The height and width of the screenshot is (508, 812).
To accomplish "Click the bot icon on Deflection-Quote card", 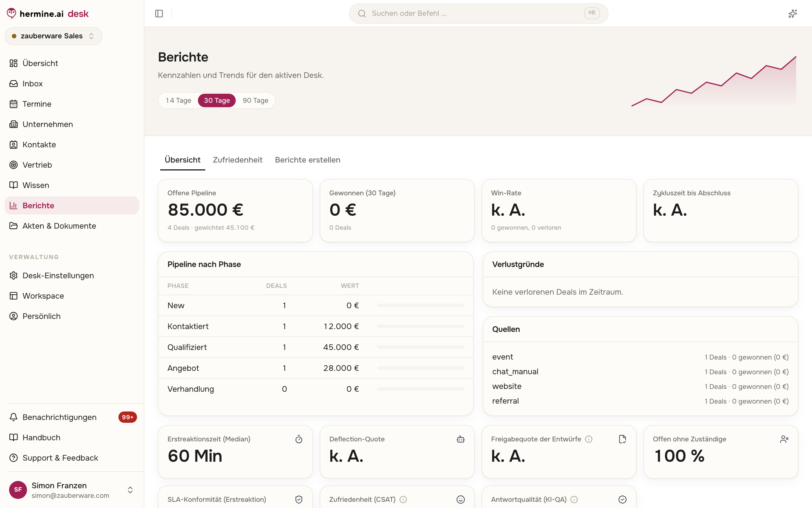I will coord(461,439).
